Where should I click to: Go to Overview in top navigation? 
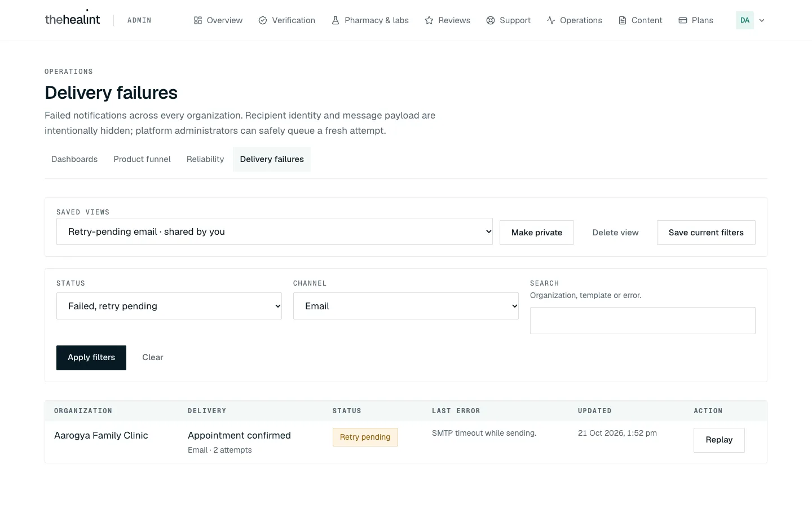tap(218, 20)
